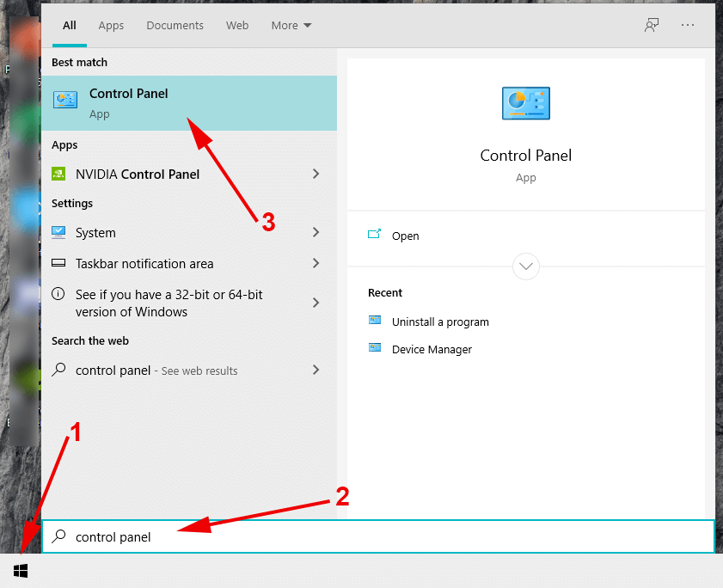Click the Device Manager icon
The height and width of the screenshot is (588, 723).
coord(375,347)
